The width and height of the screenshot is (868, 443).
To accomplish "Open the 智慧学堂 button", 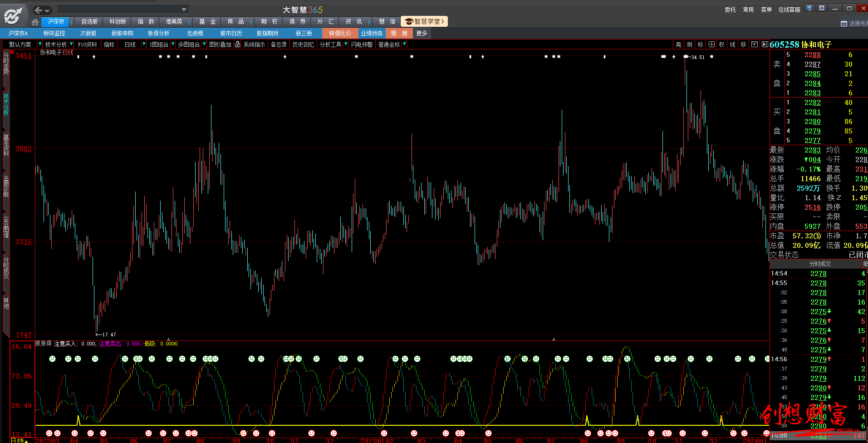I will (x=425, y=21).
